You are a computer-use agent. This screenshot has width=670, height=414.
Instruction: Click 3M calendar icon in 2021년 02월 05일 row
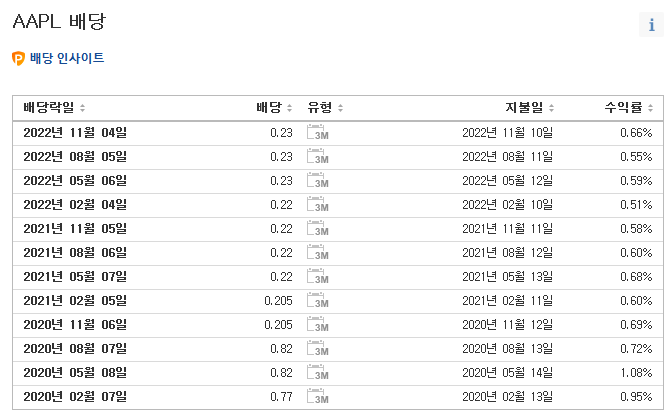click(x=317, y=300)
